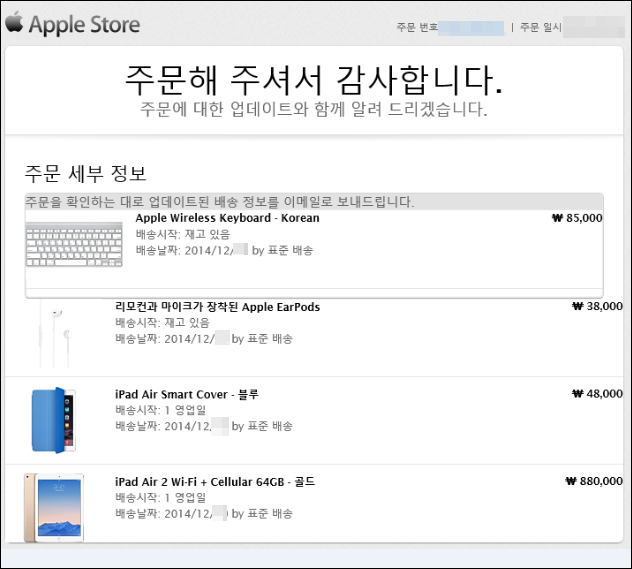Click the ₩ 48,000 price
This screenshot has width=632, height=569.
click(597, 394)
